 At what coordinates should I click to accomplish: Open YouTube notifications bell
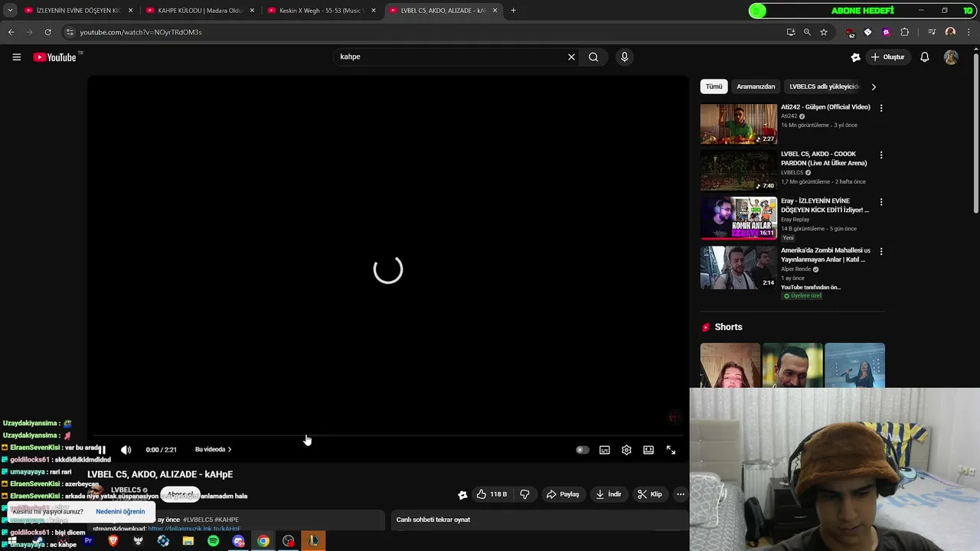[x=925, y=57]
